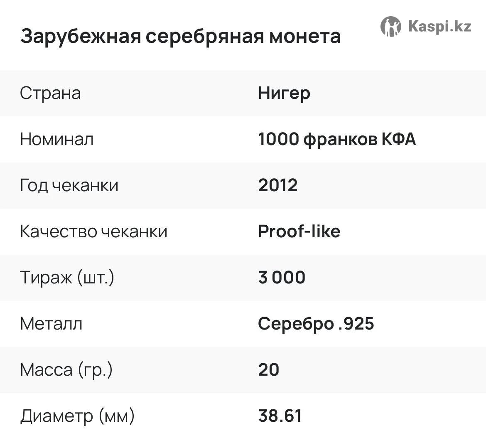486x448 pixels.
Task: Click the Номинал row label
Action: coord(57,139)
